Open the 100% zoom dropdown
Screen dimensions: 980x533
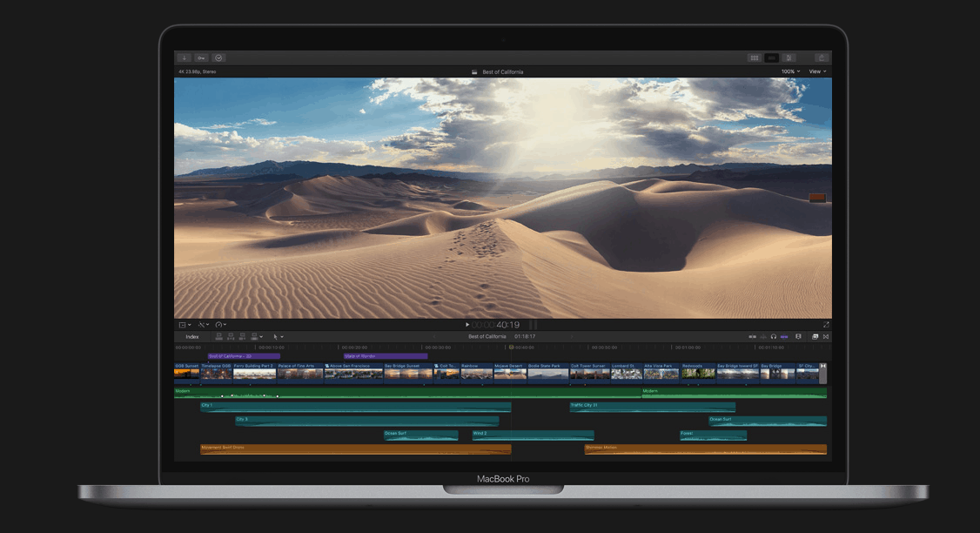click(789, 71)
